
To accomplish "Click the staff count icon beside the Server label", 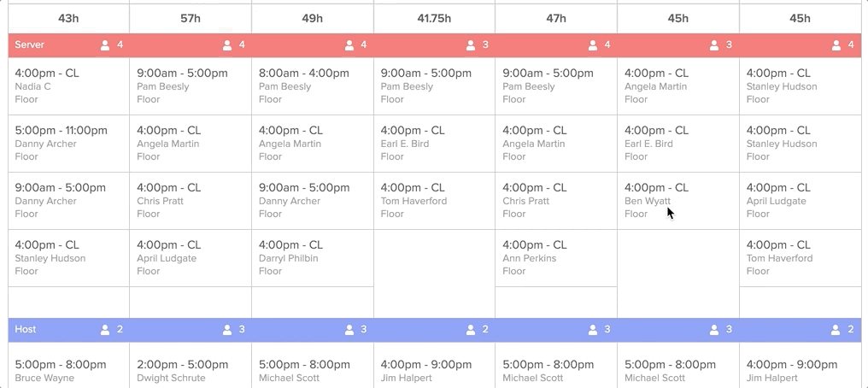I will tap(105, 45).
